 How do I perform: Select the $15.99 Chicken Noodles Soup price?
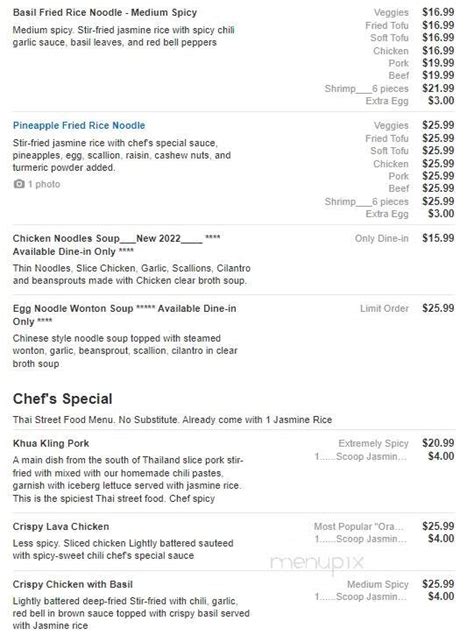pos(438,238)
